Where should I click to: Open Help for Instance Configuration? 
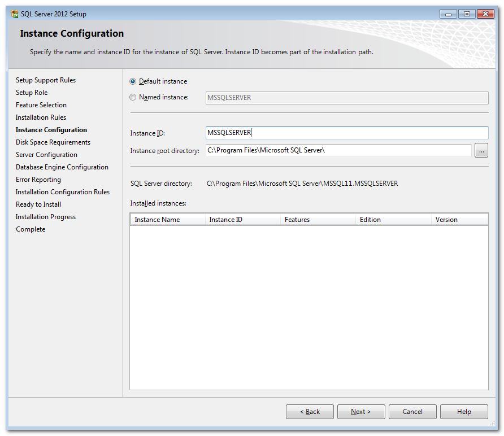464,412
